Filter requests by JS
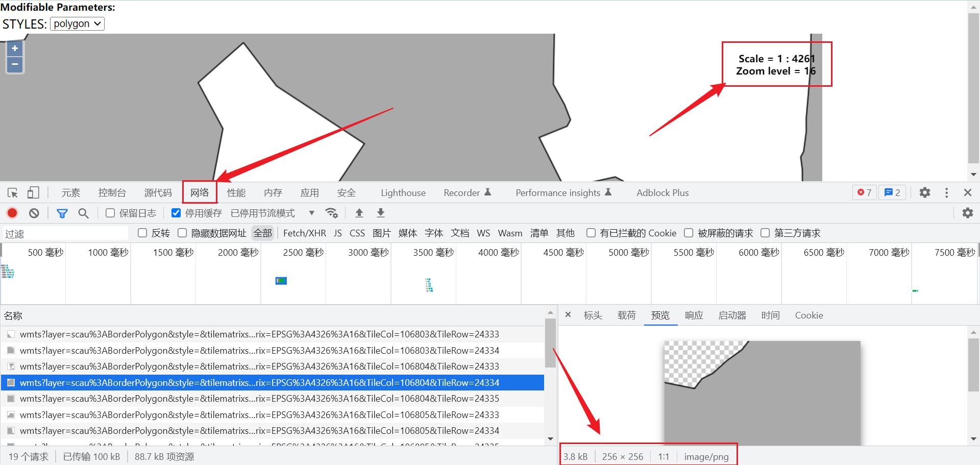Image resolution: width=980 pixels, height=465 pixels. click(338, 233)
